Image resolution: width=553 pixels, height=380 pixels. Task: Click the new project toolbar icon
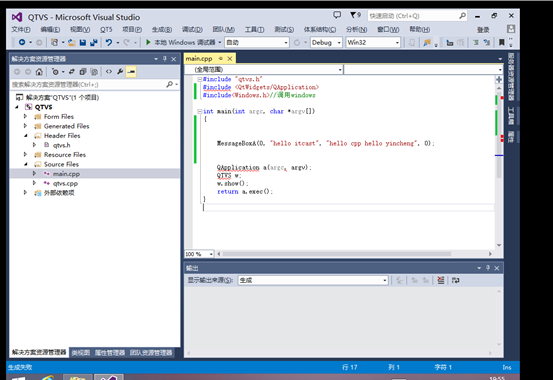(x=54, y=42)
